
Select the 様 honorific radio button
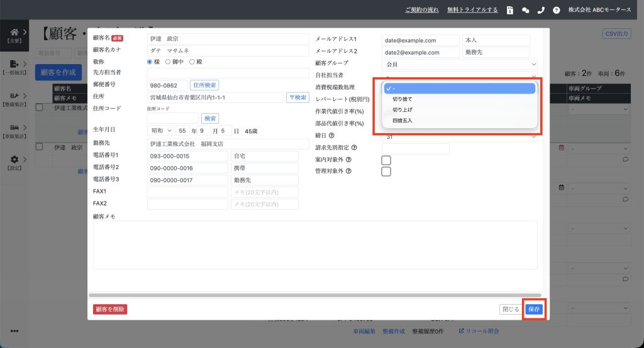pos(150,62)
